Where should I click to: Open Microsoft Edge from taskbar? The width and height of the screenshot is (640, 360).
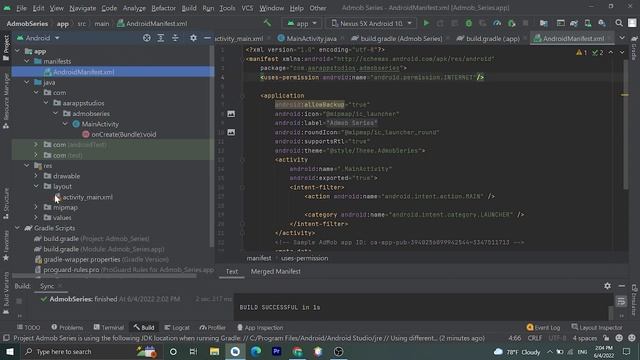(256, 351)
